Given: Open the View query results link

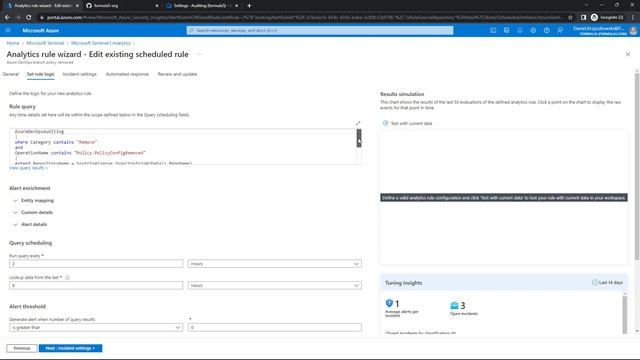Looking at the screenshot, I should (28, 168).
